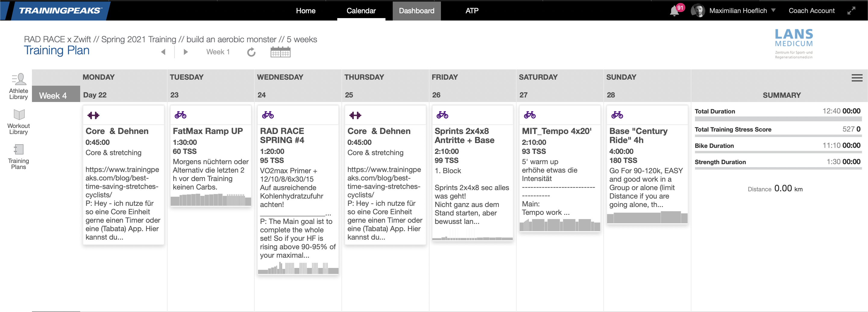Click bike icon on Base Century Ride
Image resolution: width=868 pixels, height=312 pixels.
click(617, 115)
